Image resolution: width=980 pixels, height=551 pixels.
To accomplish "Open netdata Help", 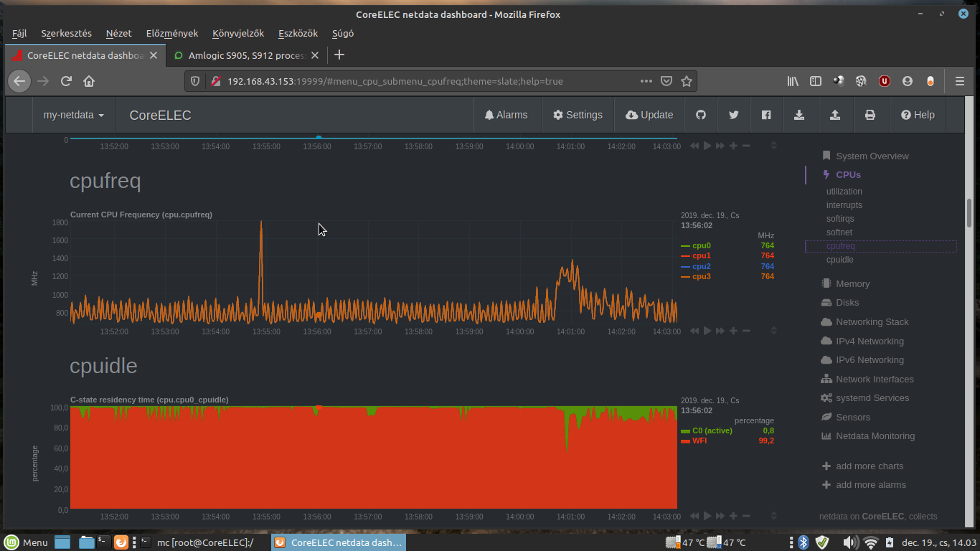I will pos(918,115).
